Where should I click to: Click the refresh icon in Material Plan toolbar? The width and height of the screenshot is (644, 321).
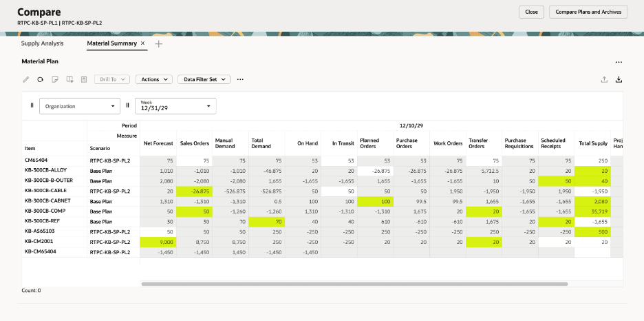(40, 79)
